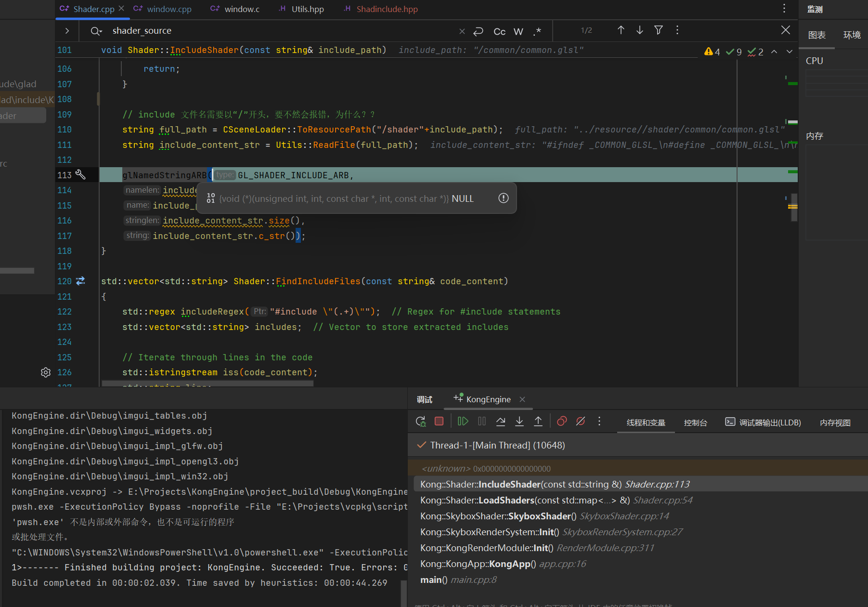Mute all breakpoints
This screenshot has height=607, width=868.
(x=581, y=422)
